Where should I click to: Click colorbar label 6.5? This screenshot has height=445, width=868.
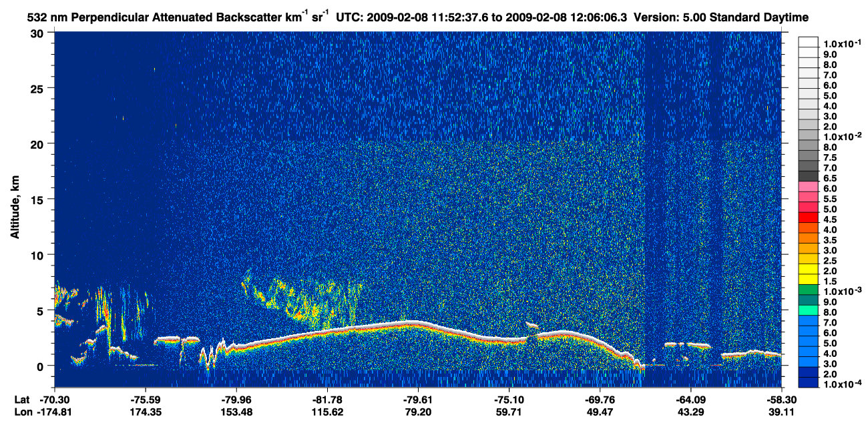coord(831,179)
